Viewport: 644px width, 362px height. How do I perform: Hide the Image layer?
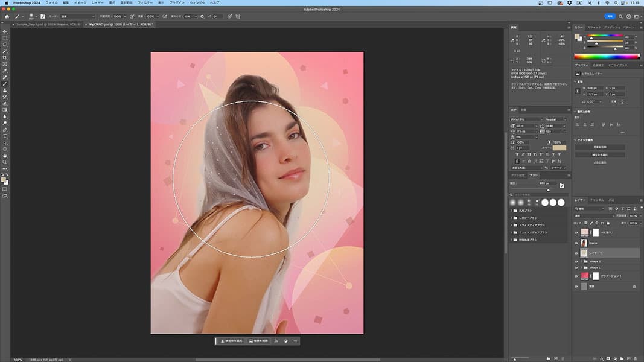[576, 243]
